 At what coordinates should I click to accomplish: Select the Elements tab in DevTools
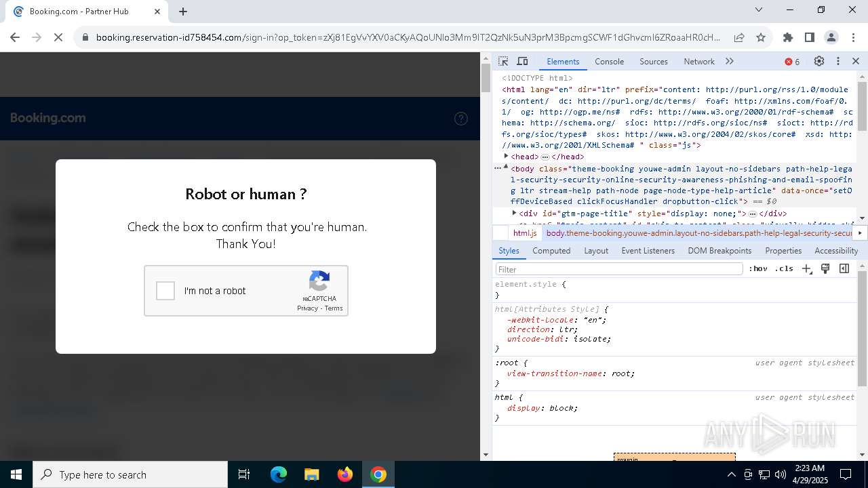563,61
